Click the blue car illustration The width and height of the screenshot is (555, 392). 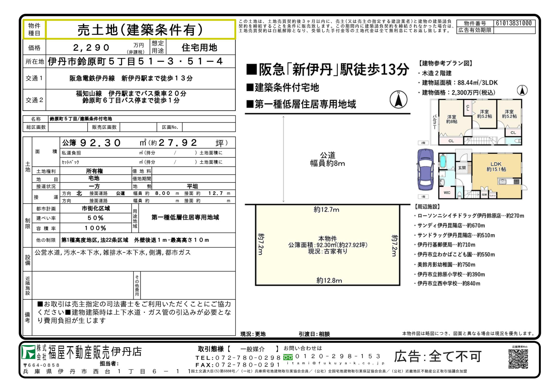point(426,170)
